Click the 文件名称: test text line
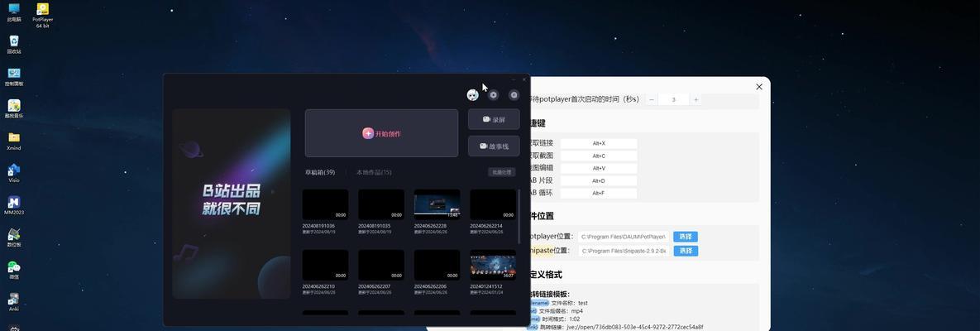Screen dimensions: 980x331 569,303
